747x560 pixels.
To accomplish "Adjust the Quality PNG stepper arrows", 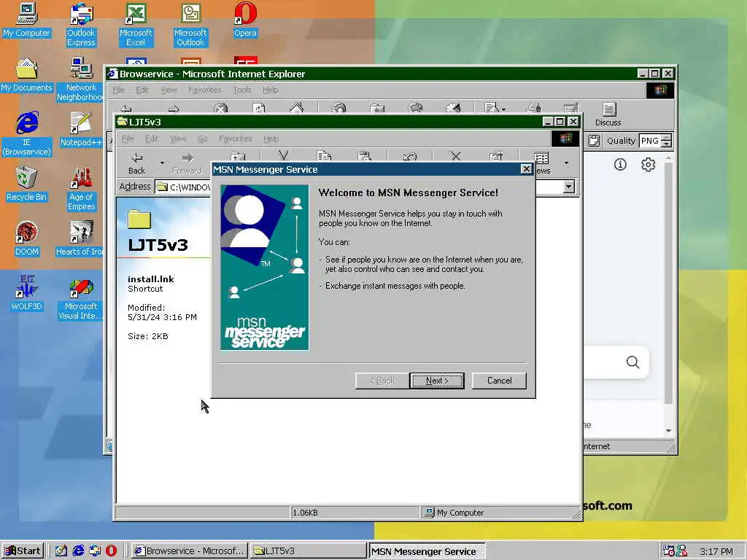I will coord(667,141).
